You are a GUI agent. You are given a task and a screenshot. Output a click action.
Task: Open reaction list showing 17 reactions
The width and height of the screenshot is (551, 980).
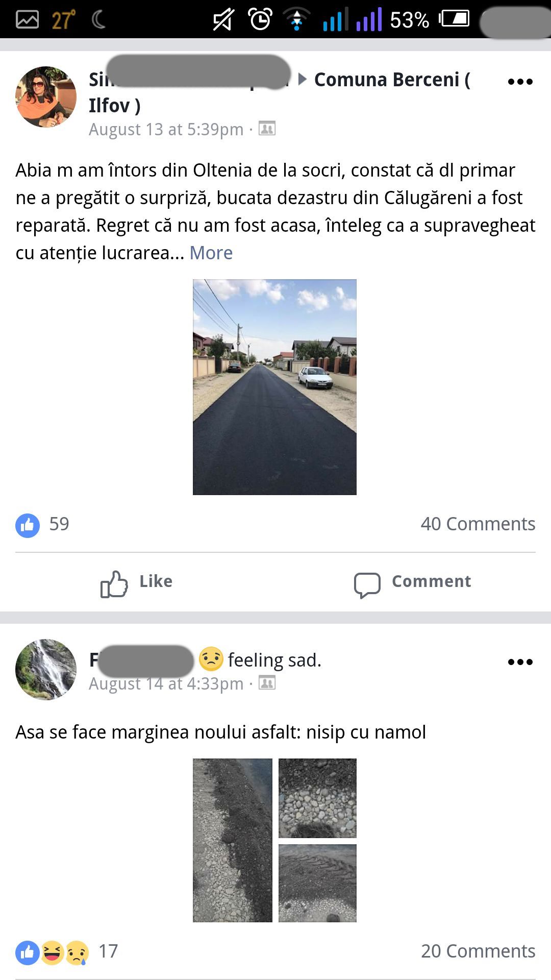pyautogui.click(x=67, y=952)
